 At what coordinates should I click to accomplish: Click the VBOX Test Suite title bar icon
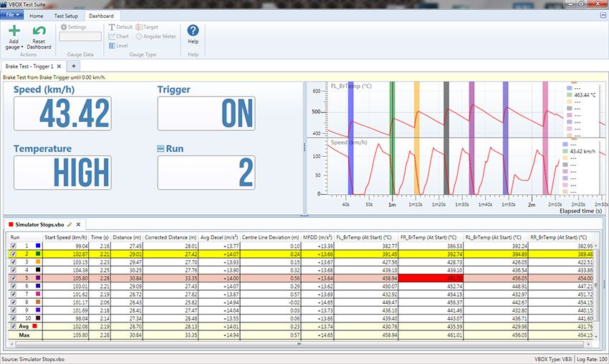pyautogui.click(x=4, y=4)
